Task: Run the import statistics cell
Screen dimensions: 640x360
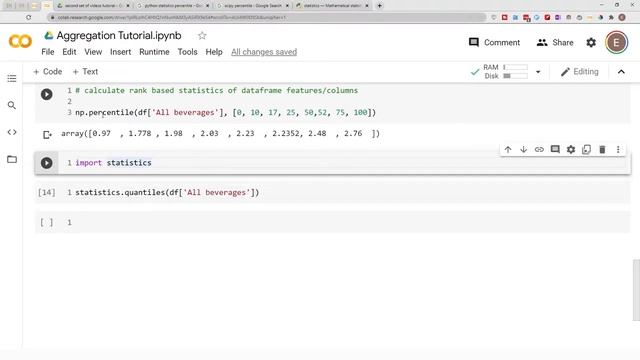Action: point(47,163)
